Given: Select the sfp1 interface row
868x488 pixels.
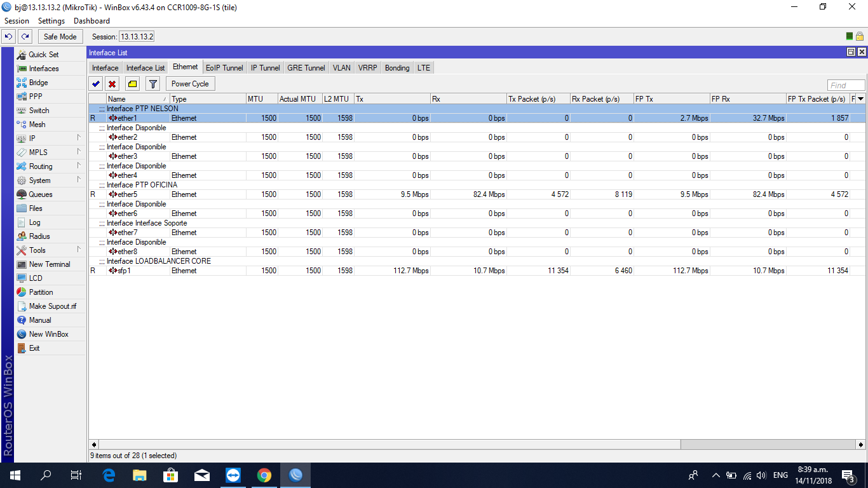Looking at the screenshot, I should click(x=477, y=271).
